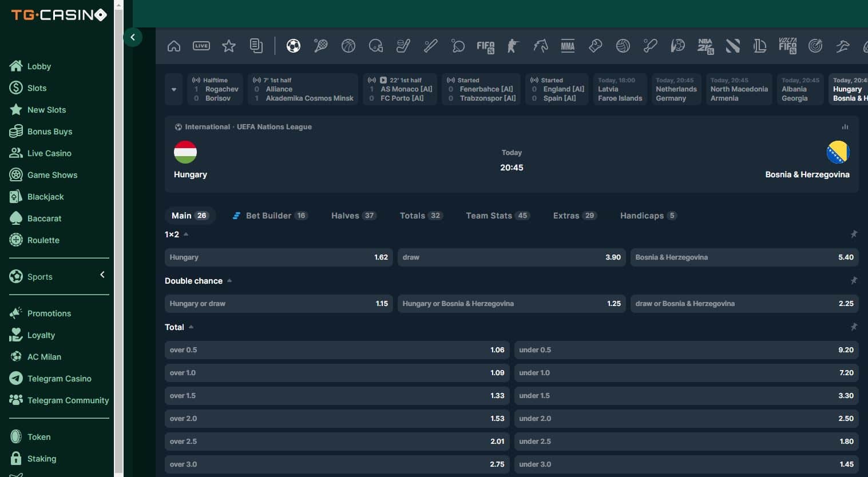Collapse the Double chance section
The height and width of the screenshot is (477, 868).
pos(229,280)
